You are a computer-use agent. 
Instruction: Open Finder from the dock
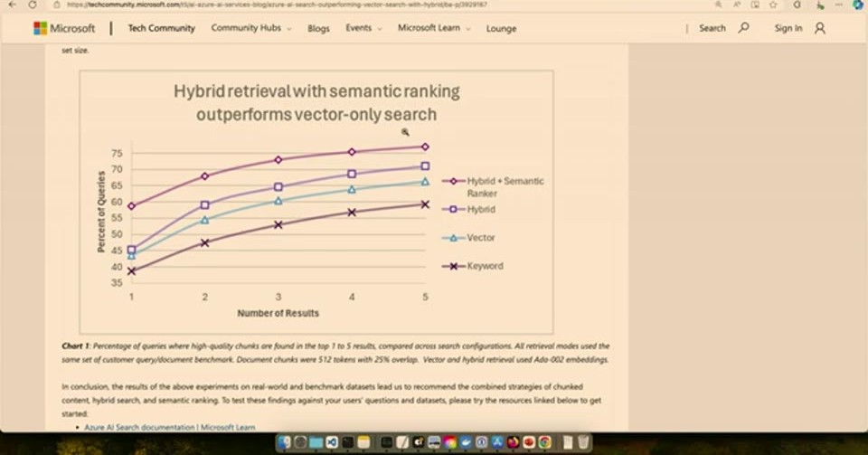pyautogui.click(x=284, y=441)
